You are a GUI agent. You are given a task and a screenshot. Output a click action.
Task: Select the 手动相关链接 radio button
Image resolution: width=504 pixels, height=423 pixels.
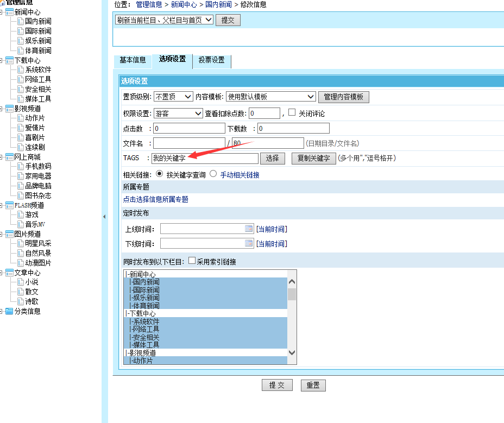pyautogui.click(x=214, y=175)
